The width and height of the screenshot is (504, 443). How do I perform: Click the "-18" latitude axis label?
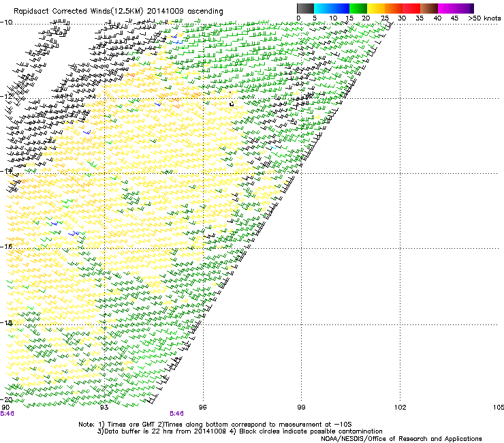pos(6,322)
